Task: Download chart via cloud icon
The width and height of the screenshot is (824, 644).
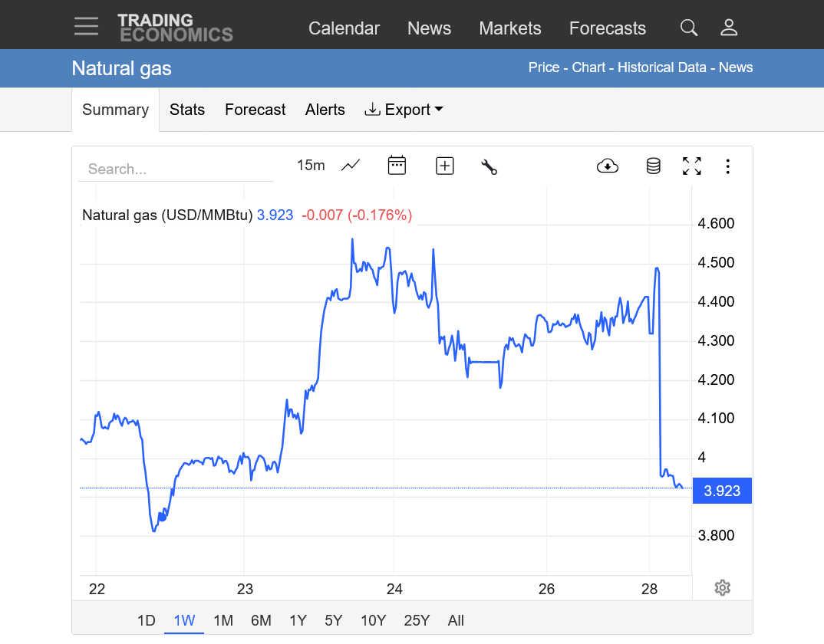Action: click(x=608, y=166)
